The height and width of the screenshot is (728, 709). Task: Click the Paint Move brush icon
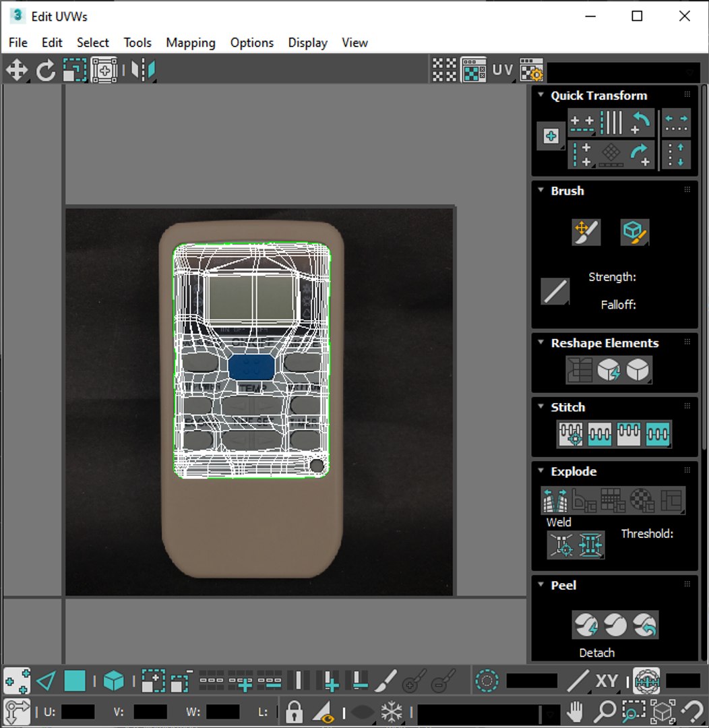tap(586, 232)
